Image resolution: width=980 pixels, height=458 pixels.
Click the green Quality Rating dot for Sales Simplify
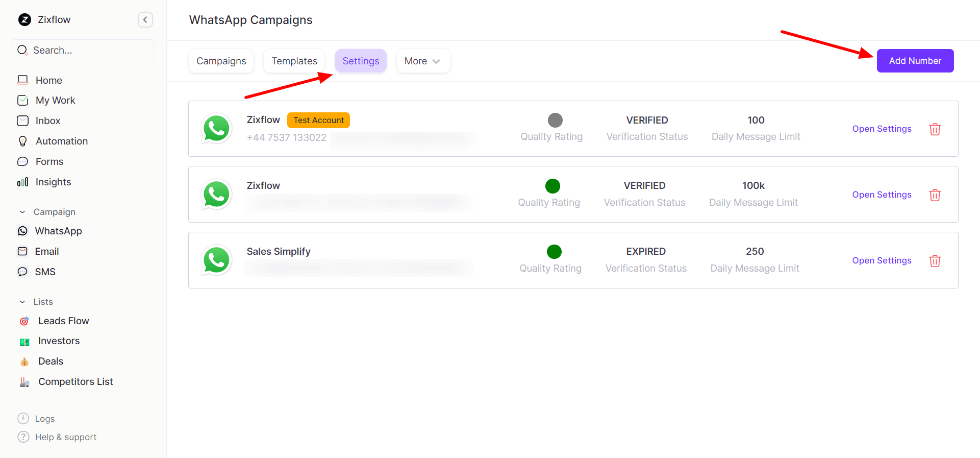[x=554, y=252]
